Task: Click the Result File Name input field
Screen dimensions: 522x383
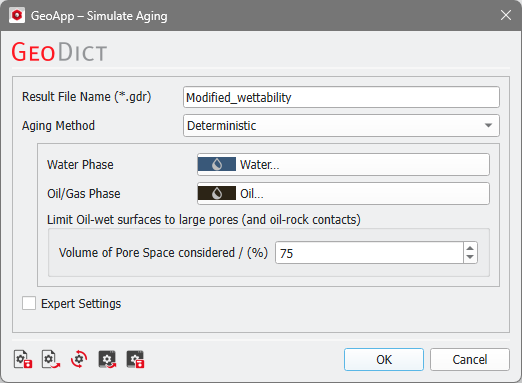Action: tap(341, 97)
